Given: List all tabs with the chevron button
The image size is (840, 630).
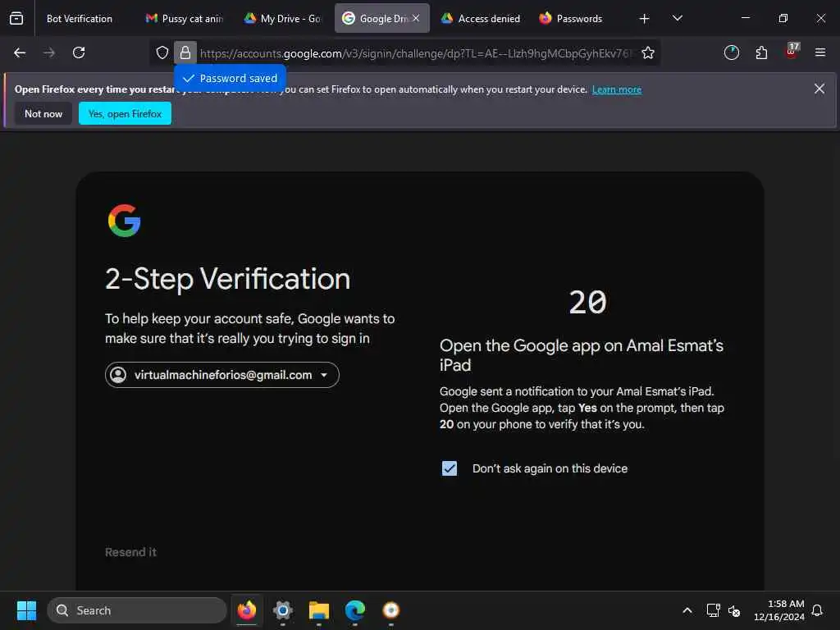Looking at the screenshot, I should pos(677,18).
